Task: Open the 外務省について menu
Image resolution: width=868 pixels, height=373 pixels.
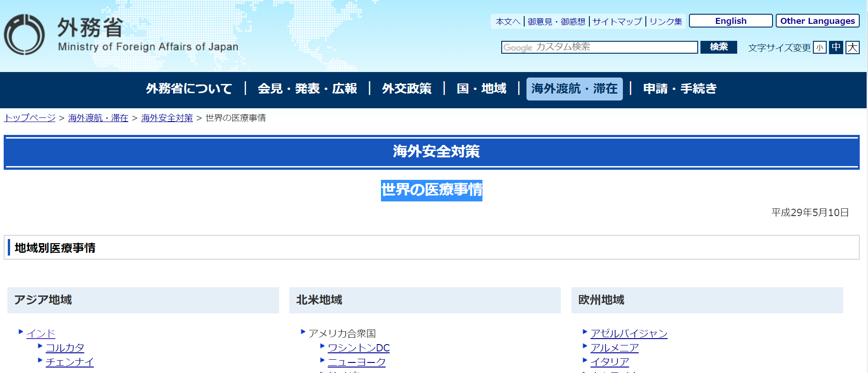Action: point(189,89)
